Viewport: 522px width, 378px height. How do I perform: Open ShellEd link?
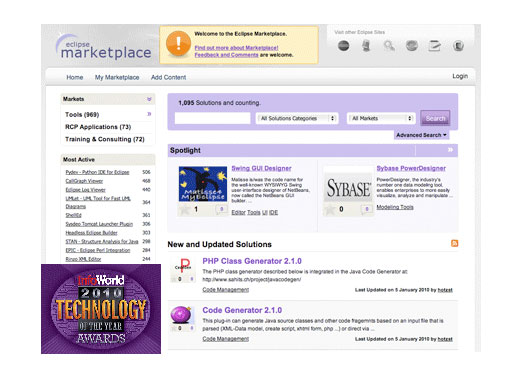[x=73, y=215]
